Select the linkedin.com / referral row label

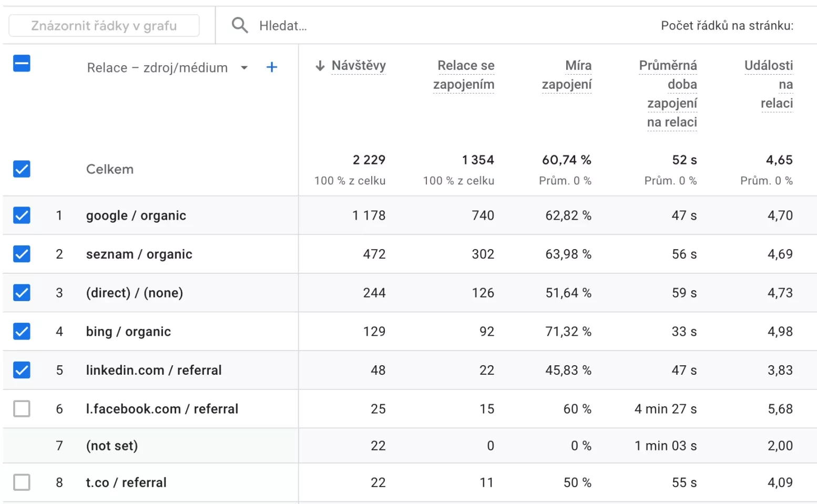click(154, 370)
